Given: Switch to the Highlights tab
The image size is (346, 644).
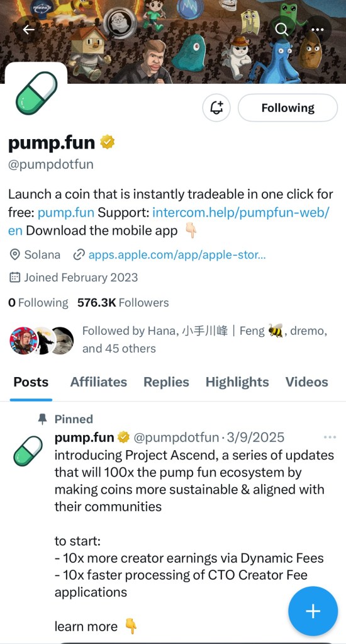Looking at the screenshot, I should click(x=237, y=382).
